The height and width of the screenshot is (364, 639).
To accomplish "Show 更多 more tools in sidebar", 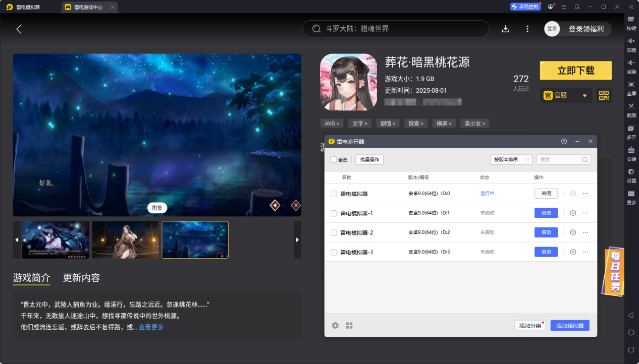I will 631,197.
